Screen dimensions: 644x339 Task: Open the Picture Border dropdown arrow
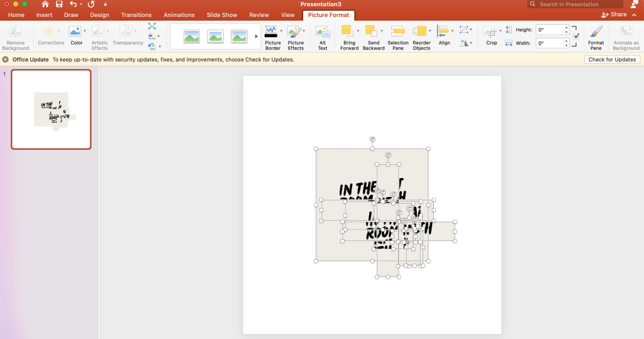(281, 30)
